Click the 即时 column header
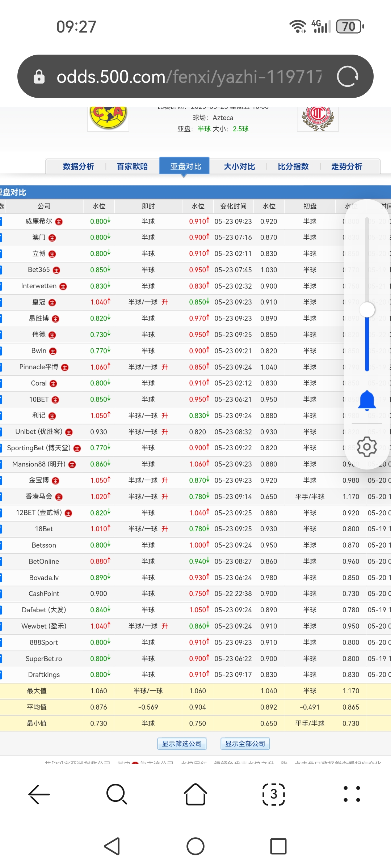This screenshot has width=391, height=868. coord(148,206)
